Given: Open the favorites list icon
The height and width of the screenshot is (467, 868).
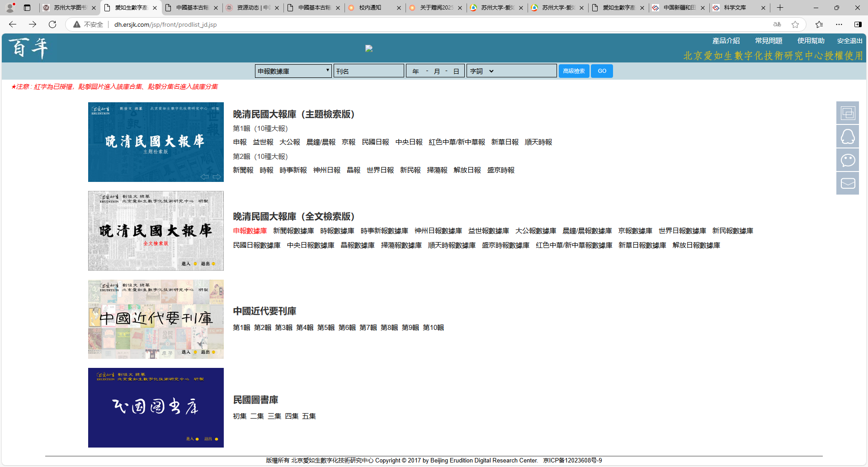Looking at the screenshot, I should tap(819, 24).
